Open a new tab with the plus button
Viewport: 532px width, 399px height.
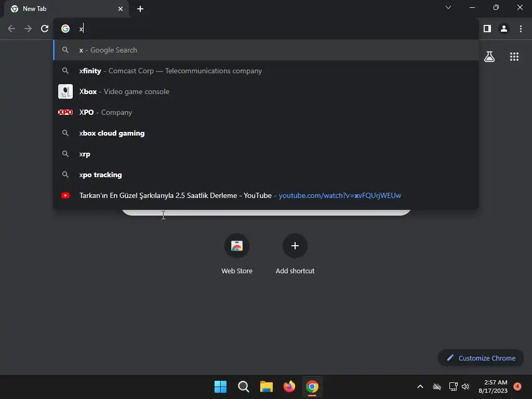140,9
